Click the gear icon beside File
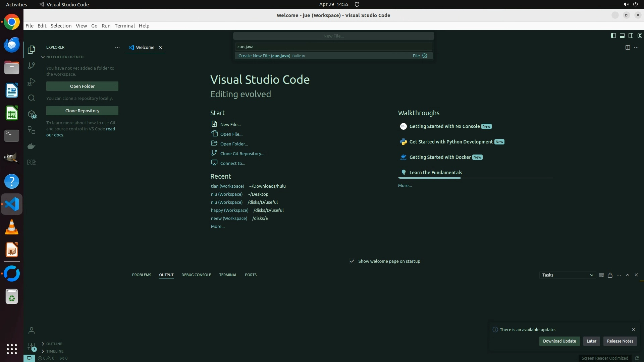Image resolution: width=644 pixels, height=362 pixels. tap(425, 56)
